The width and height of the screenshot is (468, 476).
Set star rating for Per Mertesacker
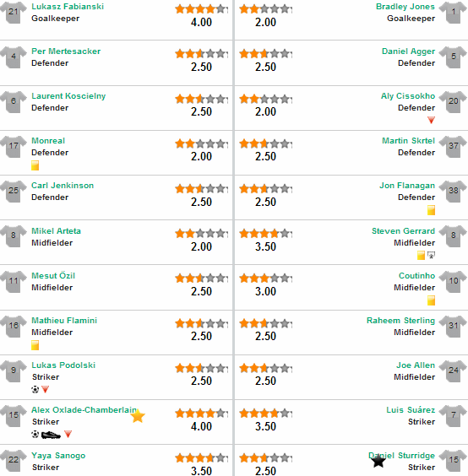pos(202,54)
